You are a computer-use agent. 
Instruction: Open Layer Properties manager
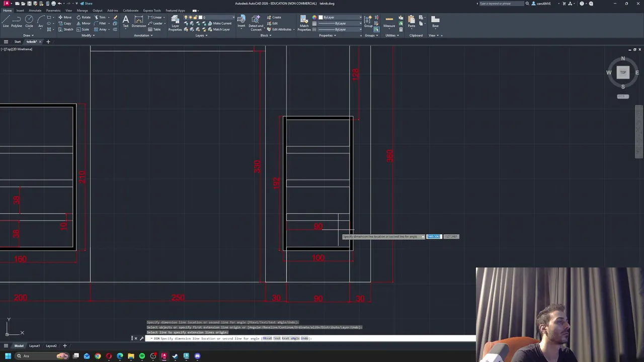click(175, 23)
